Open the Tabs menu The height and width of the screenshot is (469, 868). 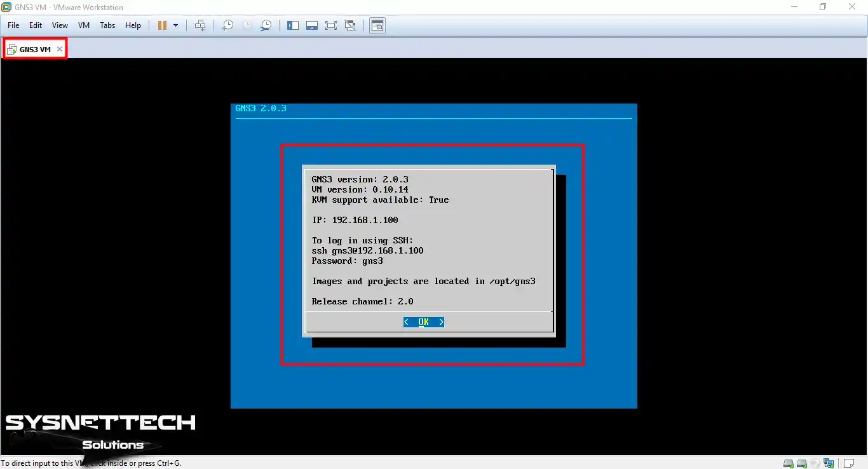(107, 25)
